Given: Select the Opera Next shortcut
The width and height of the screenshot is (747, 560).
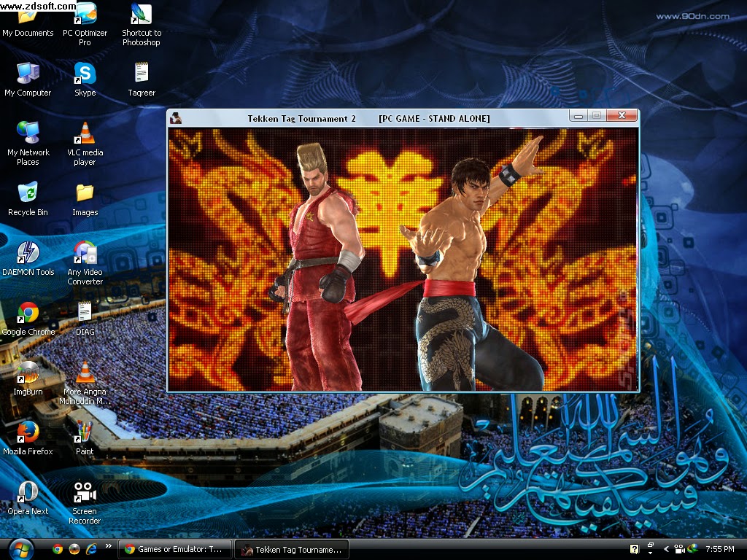Looking at the screenshot, I should point(28,497).
